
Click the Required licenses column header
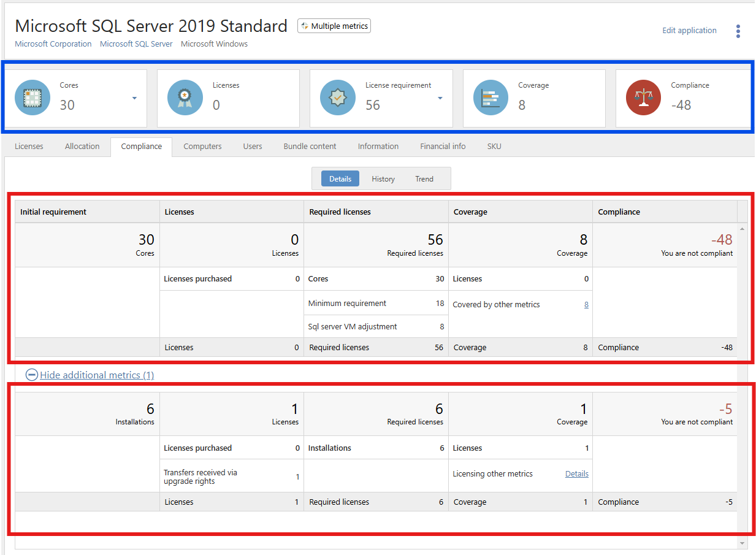(x=376, y=212)
